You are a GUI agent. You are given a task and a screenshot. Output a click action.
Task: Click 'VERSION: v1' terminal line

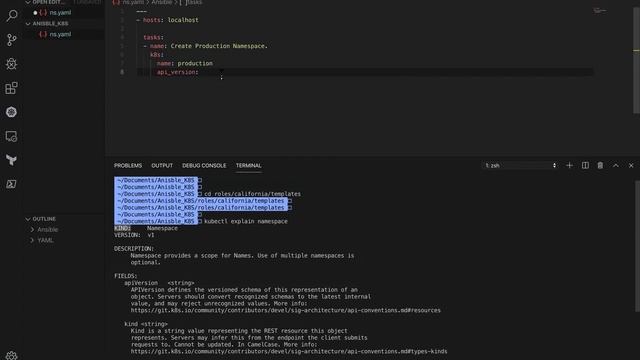pos(134,235)
